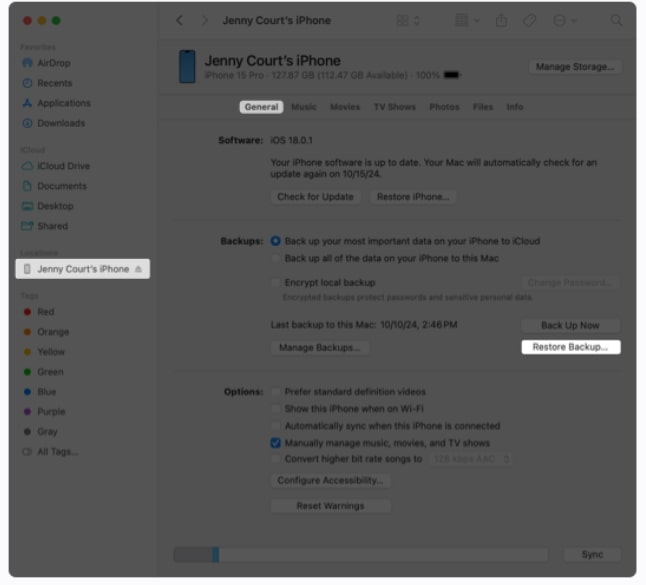Image resolution: width=646 pixels, height=585 pixels.
Task: Click the last backup date 10/10/24, 2:46 PM
Action: (419, 325)
